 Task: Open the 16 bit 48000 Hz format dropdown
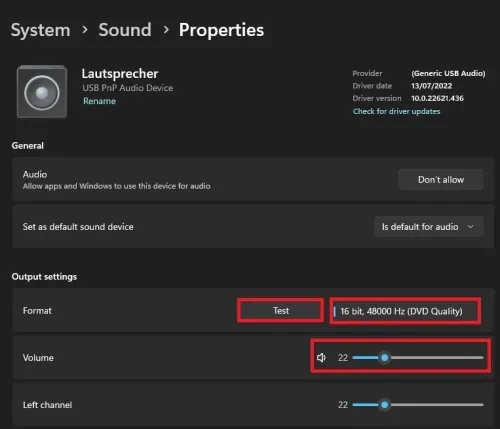(405, 311)
